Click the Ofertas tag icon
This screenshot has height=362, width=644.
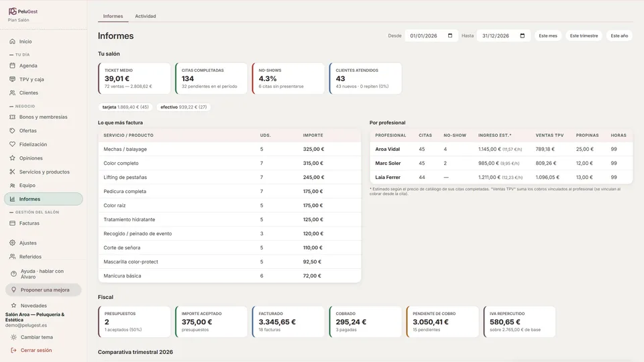tap(12, 131)
